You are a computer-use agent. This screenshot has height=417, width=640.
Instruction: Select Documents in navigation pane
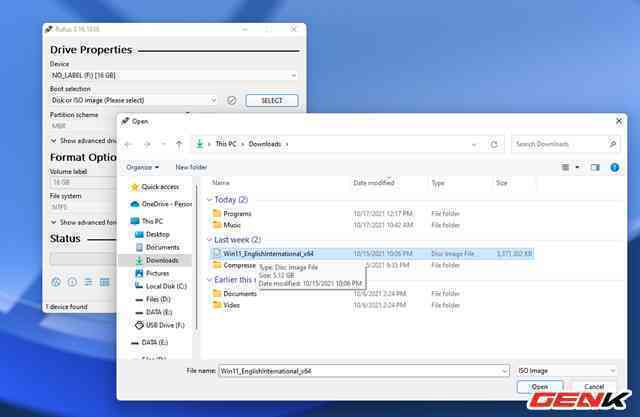pyautogui.click(x=158, y=247)
